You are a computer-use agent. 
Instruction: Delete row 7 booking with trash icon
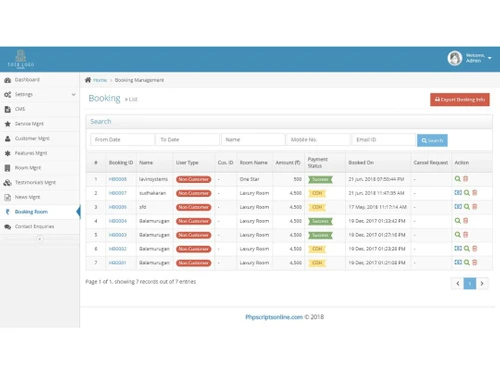475,262
